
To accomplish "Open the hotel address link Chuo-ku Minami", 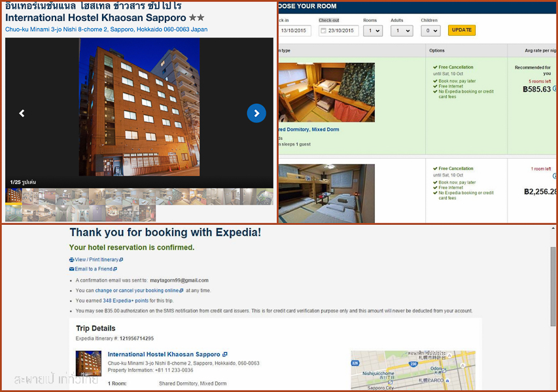I will [106, 29].
